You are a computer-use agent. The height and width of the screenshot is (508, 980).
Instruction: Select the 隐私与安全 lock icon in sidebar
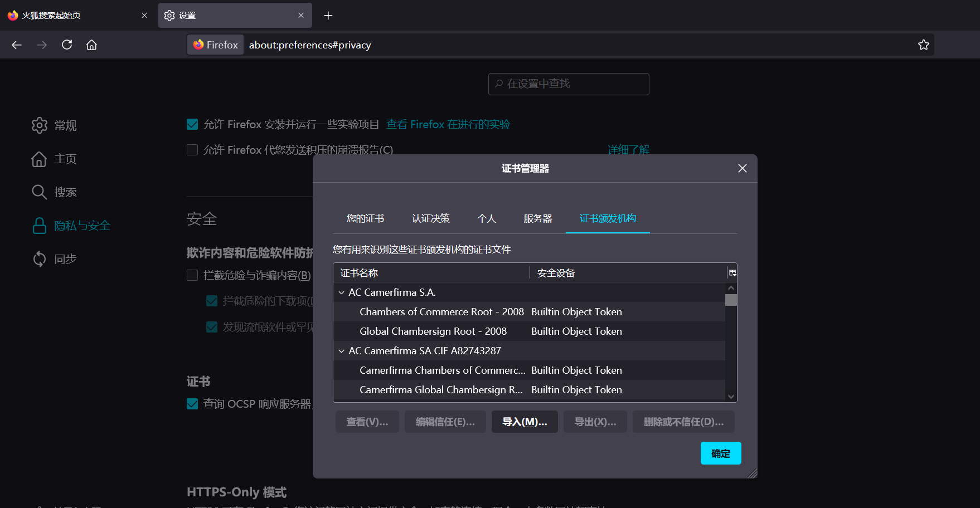39,225
